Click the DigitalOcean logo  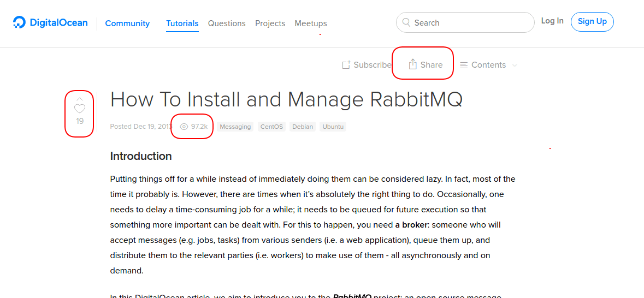click(50, 22)
